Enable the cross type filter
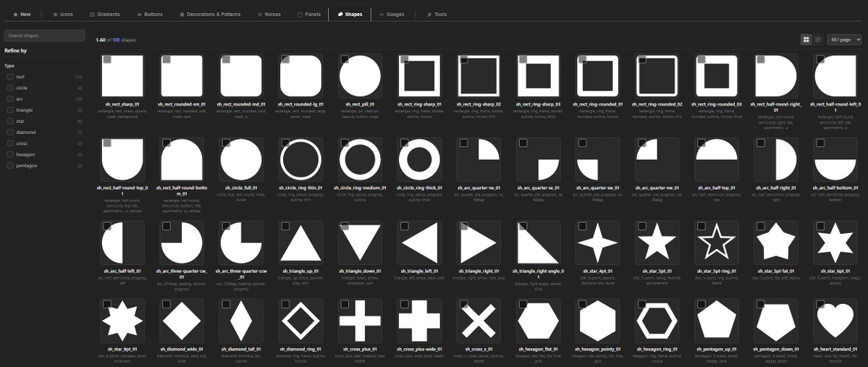 tap(11, 143)
